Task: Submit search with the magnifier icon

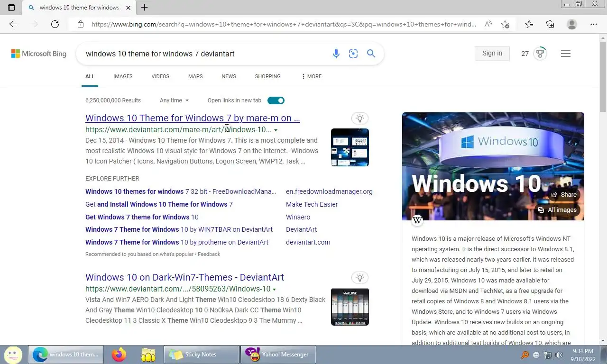Action: coord(371,54)
